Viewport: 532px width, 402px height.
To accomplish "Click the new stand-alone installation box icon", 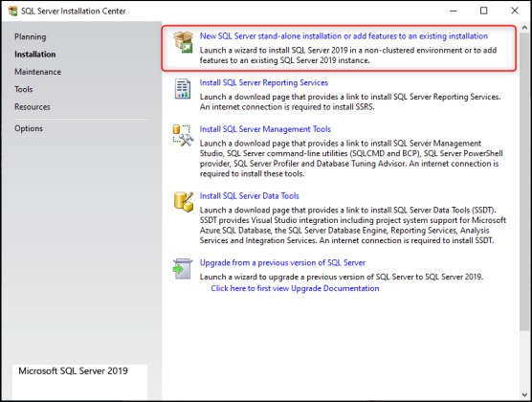I will point(183,42).
